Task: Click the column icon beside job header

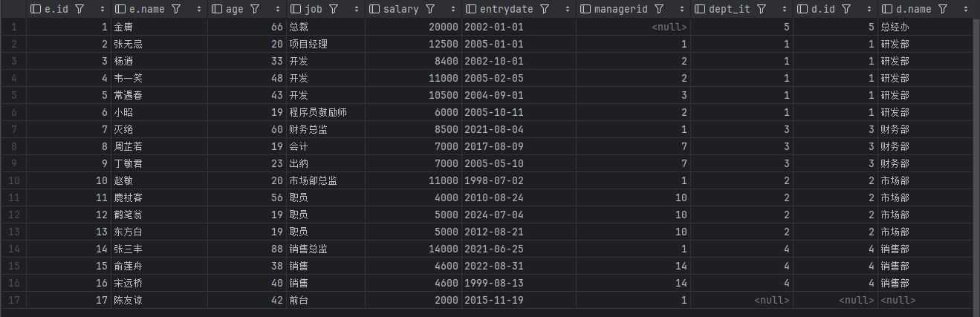Action: tap(296, 10)
